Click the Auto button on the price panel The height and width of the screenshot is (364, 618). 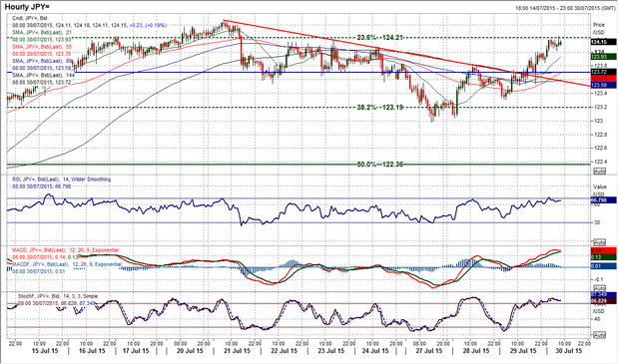click(599, 172)
